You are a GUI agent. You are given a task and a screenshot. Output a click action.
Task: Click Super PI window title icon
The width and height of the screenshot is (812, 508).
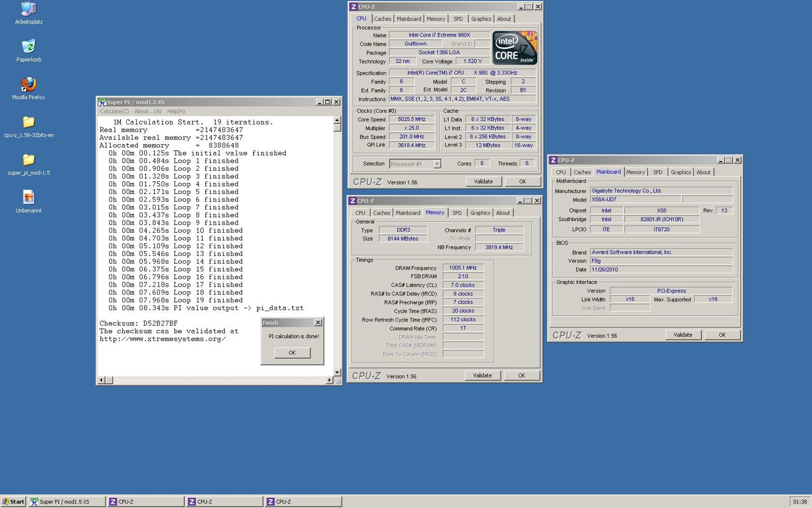pyautogui.click(x=102, y=102)
